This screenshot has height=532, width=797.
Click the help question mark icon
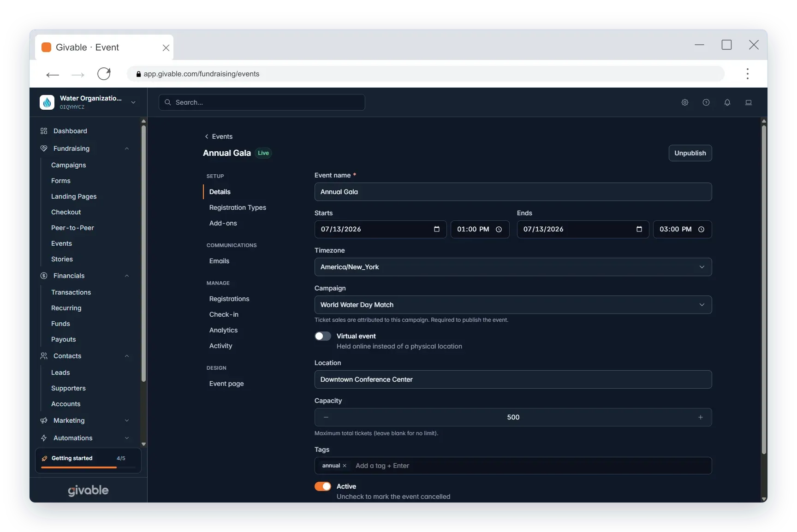(706, 102)
